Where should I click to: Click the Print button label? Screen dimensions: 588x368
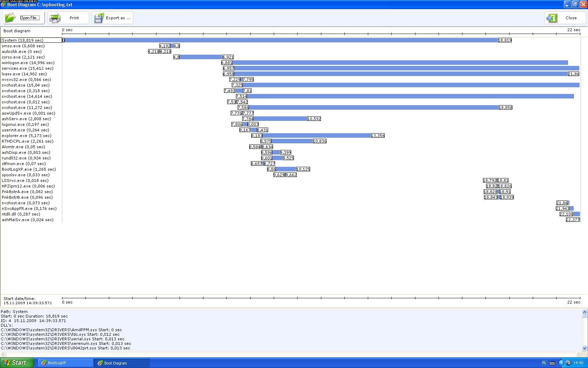click(x=74, y=18)
